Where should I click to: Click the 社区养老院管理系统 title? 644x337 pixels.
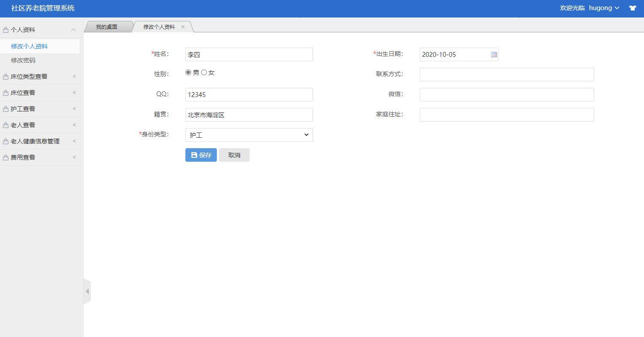pos(43,8)
